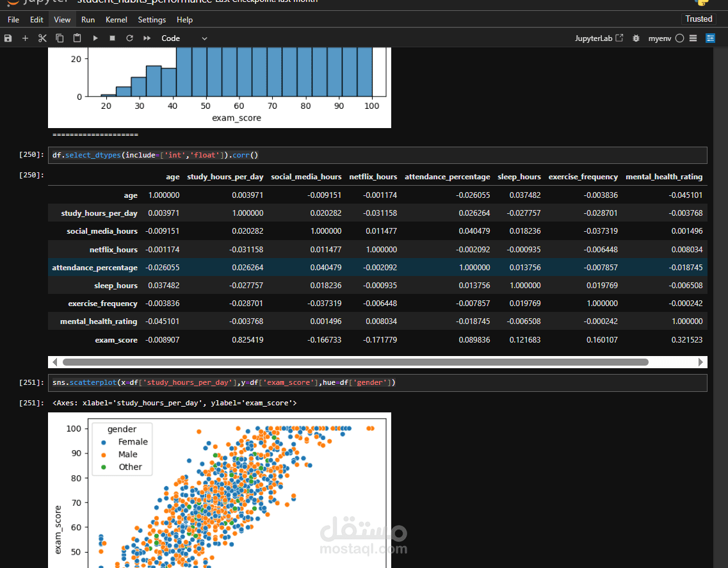Copy the selected cell with the copy icon
Image resolution: width=728 pixels, height=568 pixels.
coord(60,38)
